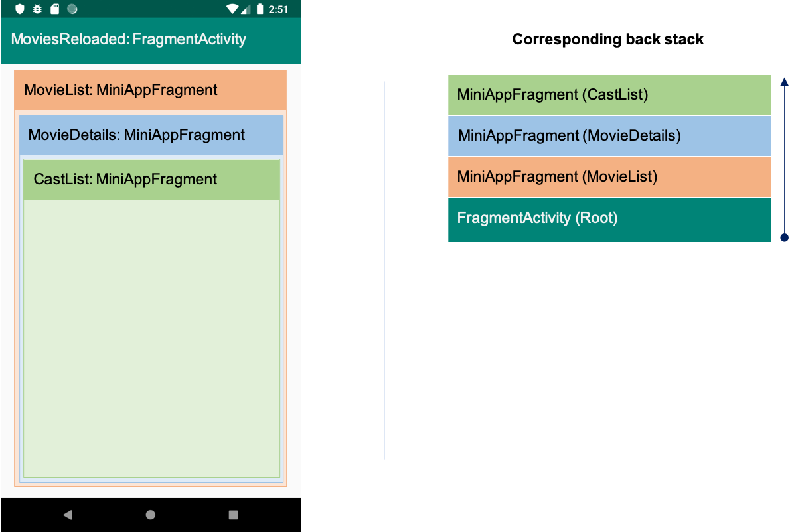
Task: Select the MiniAppFragment (CastList) diagram block
Action: coord(609,94)
